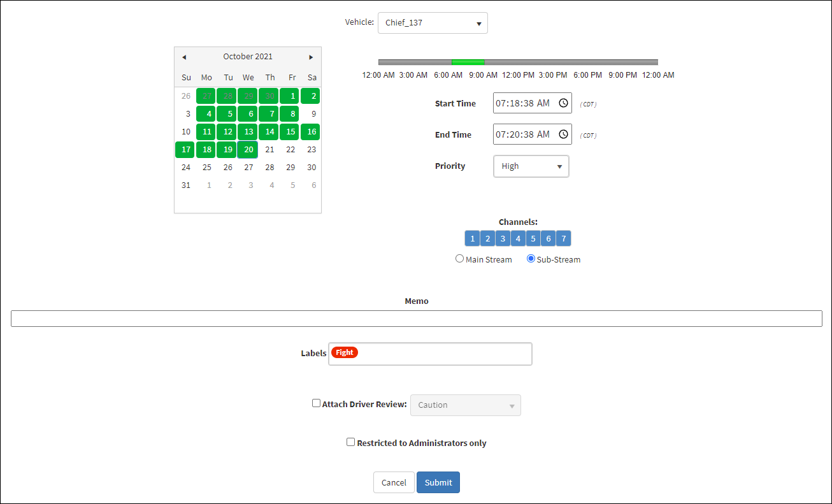Select October 13 in the calendar
Viewport: 832px width, 504px height.
[248, 132]
